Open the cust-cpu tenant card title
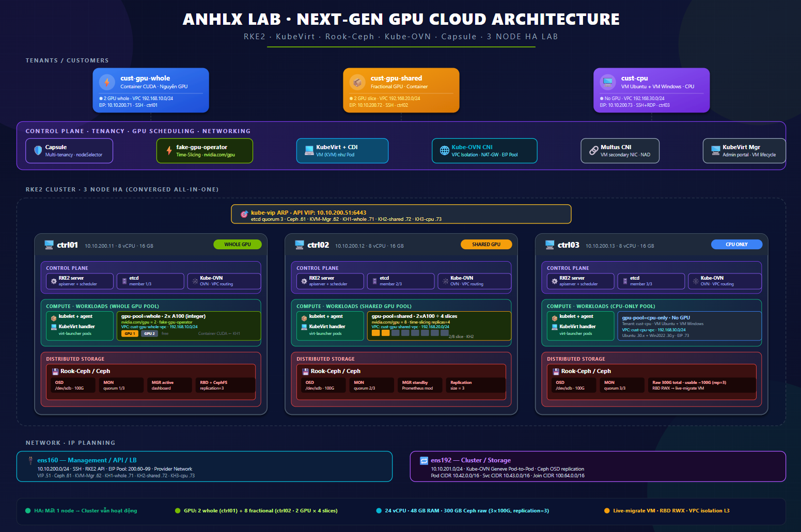 point(634,78)
